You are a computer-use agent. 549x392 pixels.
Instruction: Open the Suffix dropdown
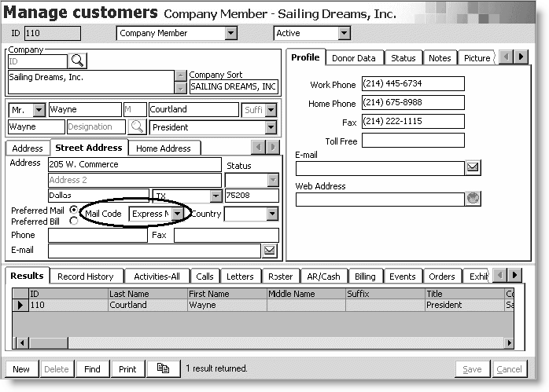[x=271, y=110]
